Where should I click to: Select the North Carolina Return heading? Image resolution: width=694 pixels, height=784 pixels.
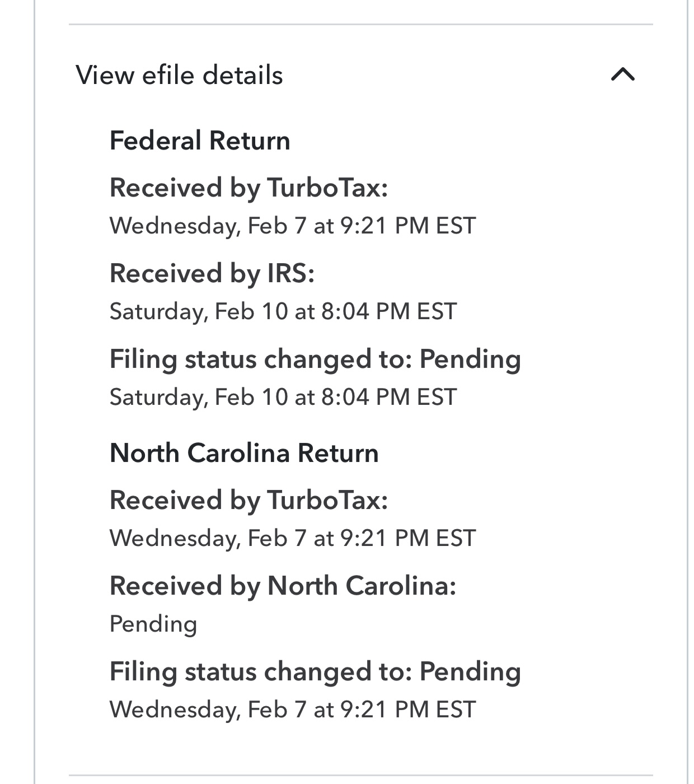coord(245,454)
